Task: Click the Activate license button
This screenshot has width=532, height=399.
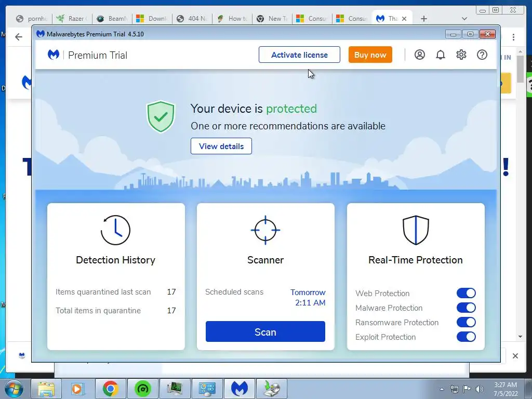Action: 299,55
